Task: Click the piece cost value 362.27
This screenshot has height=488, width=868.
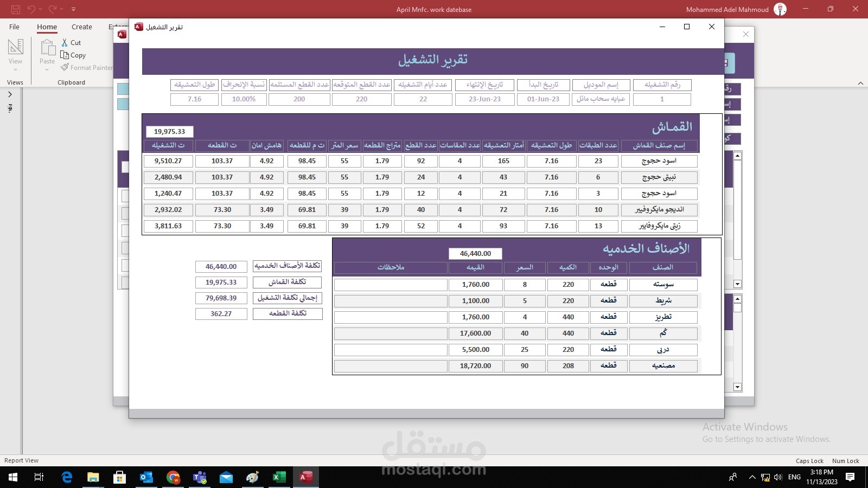Action: 221,314
